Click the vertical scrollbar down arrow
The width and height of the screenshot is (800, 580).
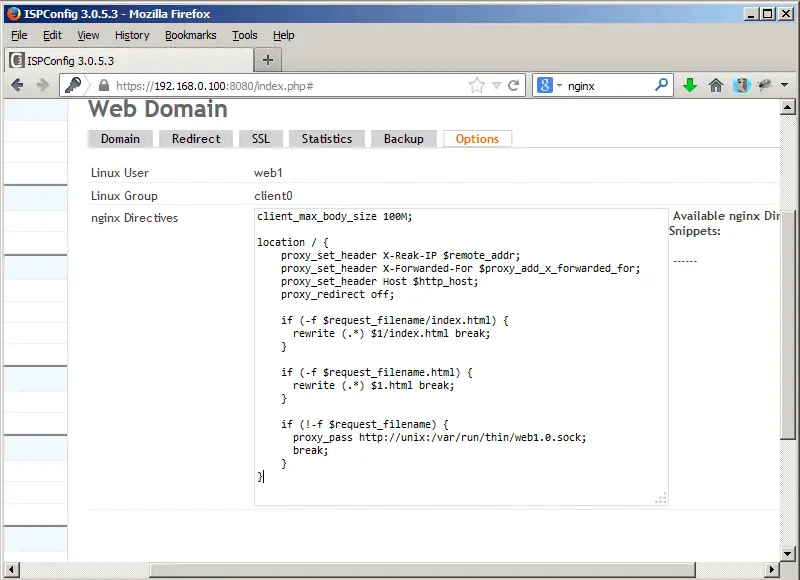(787, 553)
